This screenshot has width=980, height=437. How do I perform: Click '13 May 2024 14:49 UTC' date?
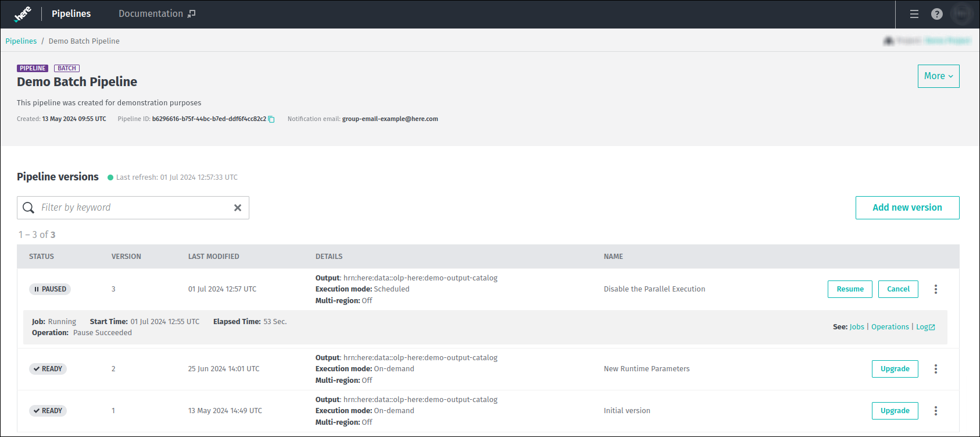pos(225,411)
